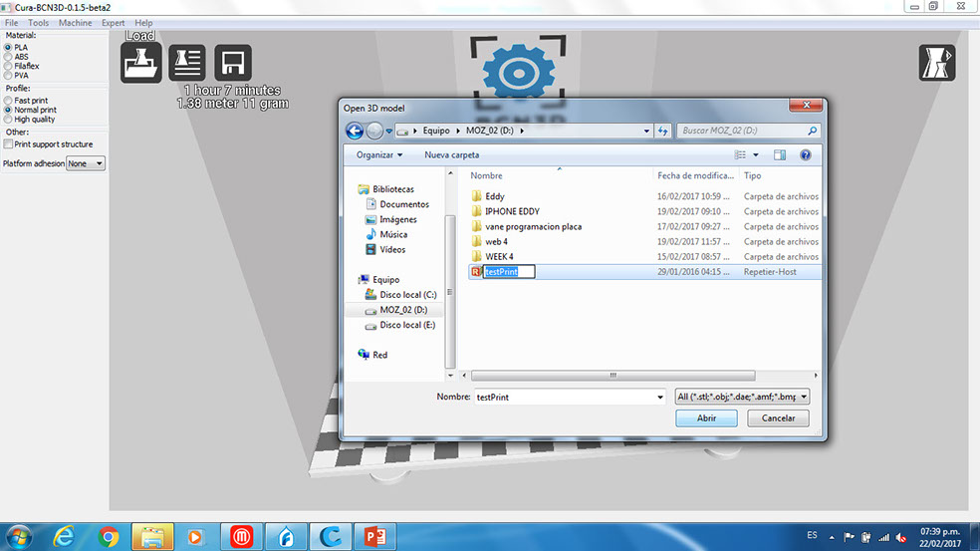980x551 pixels.
Task: Select ABS material
Action: pos(8,57)
